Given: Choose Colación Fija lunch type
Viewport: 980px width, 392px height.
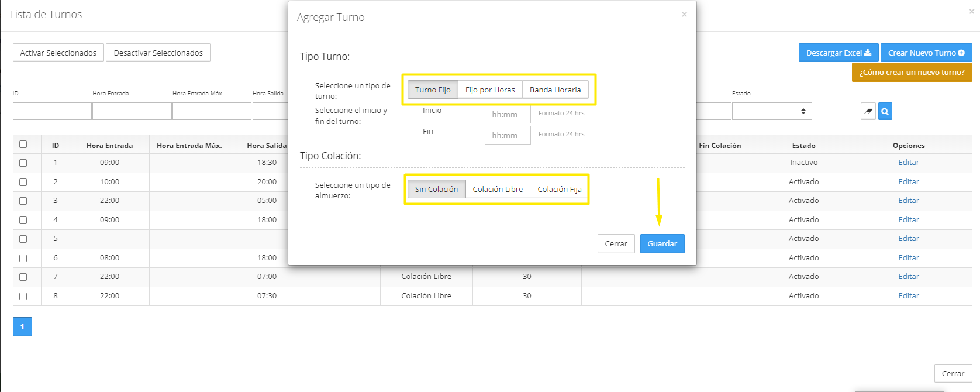Looking at the screenshot, I should [x=559, y=189].
